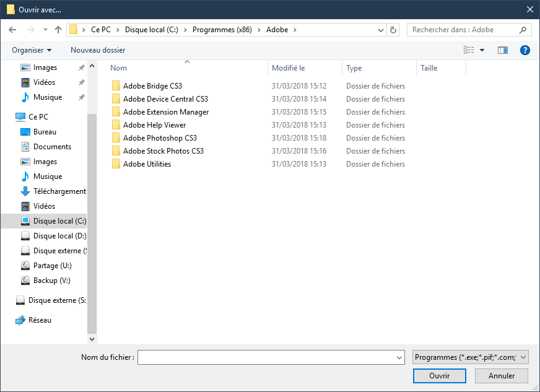Click sidebar scrollbar up arrow

pyautogui.click(x=92, y=66)
